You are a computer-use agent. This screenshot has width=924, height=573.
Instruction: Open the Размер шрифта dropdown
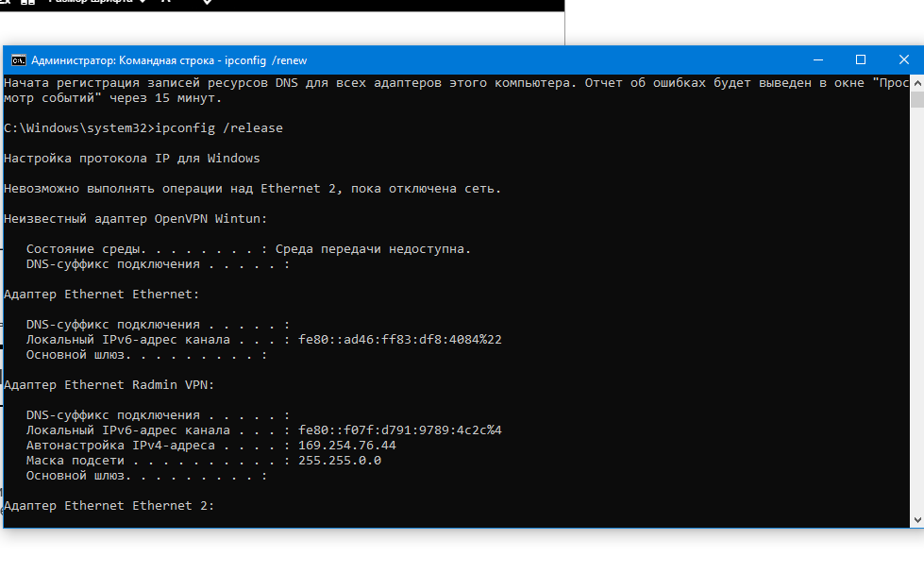click(143, 3)
